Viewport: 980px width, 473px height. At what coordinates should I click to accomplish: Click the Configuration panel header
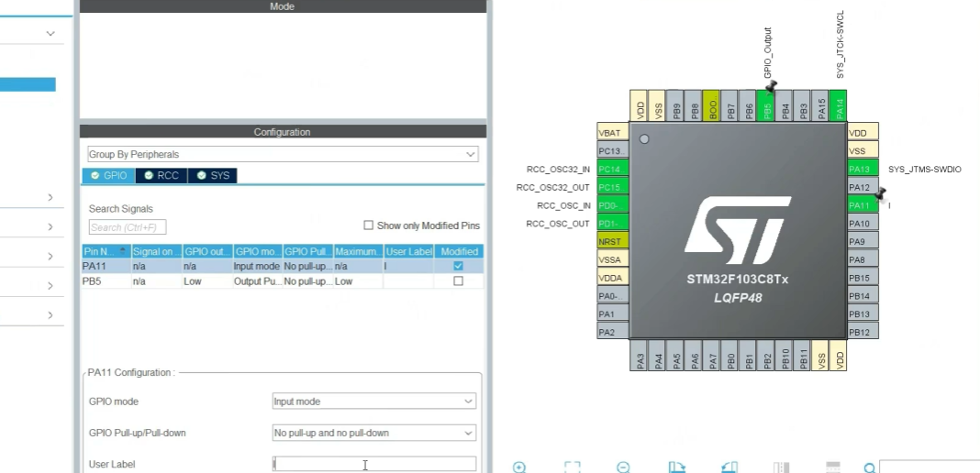click(x=284, y=132)
